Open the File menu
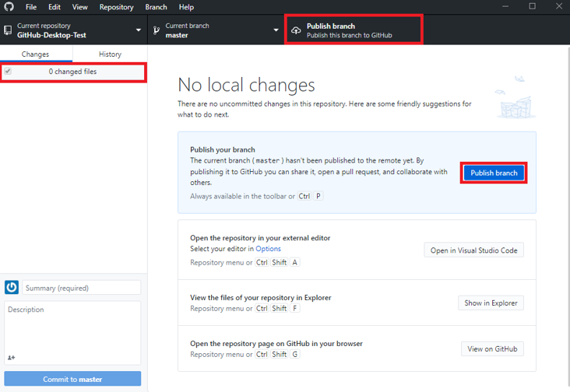This screenshot has height=392, width=570. click(31, 7)
